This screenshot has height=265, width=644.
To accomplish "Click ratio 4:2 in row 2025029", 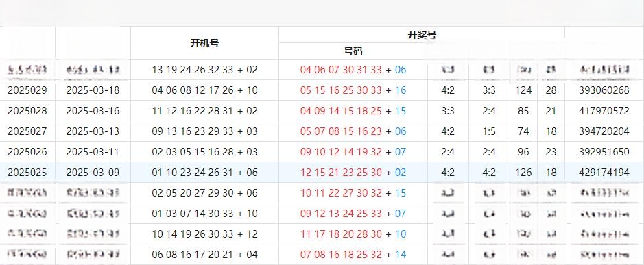I will [x=448, y=90].
